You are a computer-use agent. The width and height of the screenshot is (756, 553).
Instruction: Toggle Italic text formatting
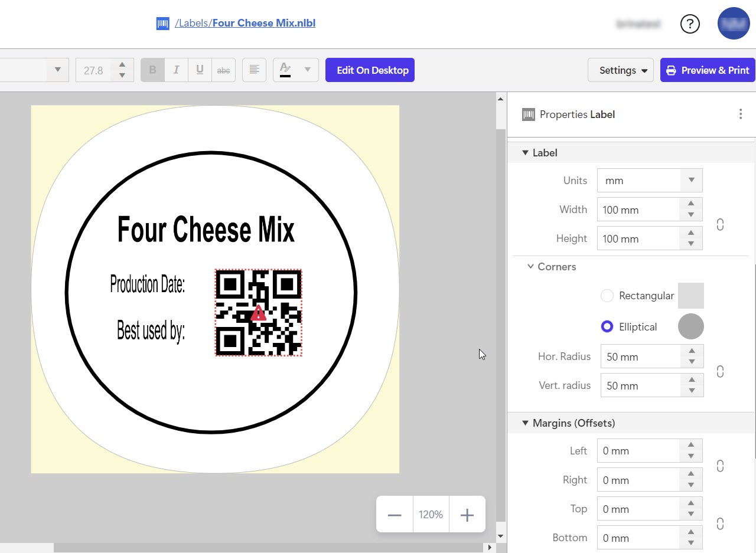tap(176, 70)
